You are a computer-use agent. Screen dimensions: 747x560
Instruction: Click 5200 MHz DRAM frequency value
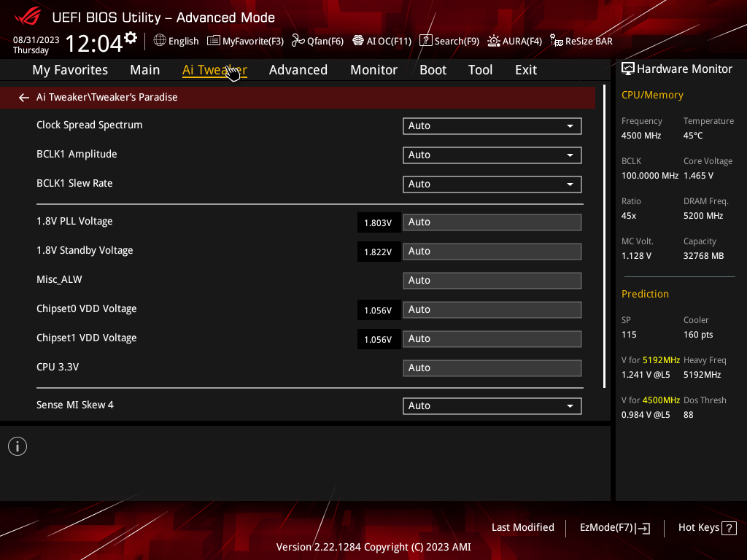tap(703, 215)
